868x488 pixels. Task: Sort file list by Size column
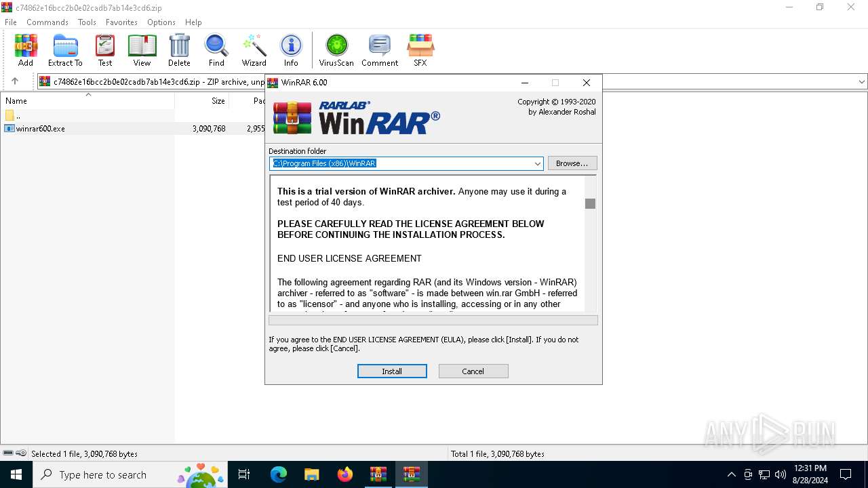tap(202, 100)
